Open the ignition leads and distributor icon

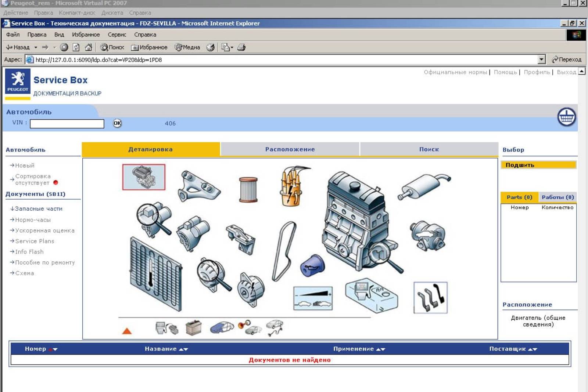pyautogui.click(x=294, y=186)
